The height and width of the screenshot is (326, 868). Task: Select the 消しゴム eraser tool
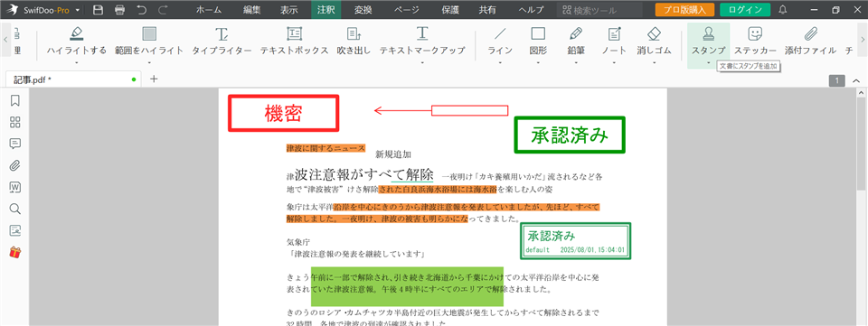click(x=654, y=42)
